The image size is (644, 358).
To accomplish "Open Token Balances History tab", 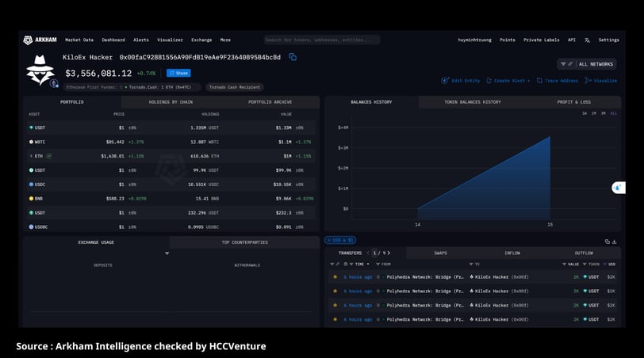I will click(473, 101).
